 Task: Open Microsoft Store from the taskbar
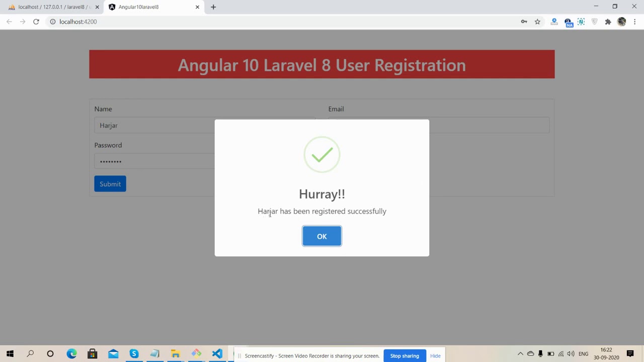(92, 354)
